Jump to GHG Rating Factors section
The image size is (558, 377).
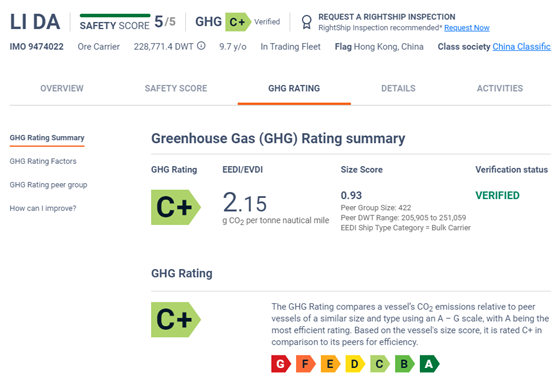(43, 161)
